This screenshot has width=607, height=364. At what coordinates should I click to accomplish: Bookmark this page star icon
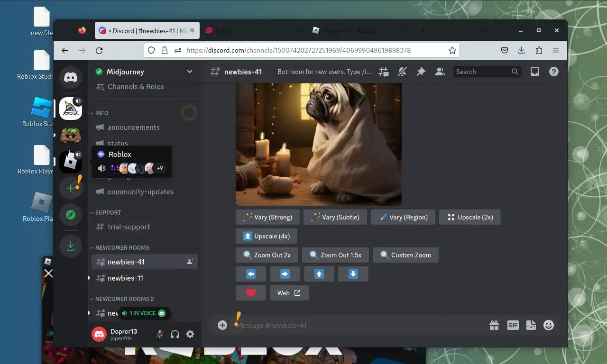tap(452, 50)
